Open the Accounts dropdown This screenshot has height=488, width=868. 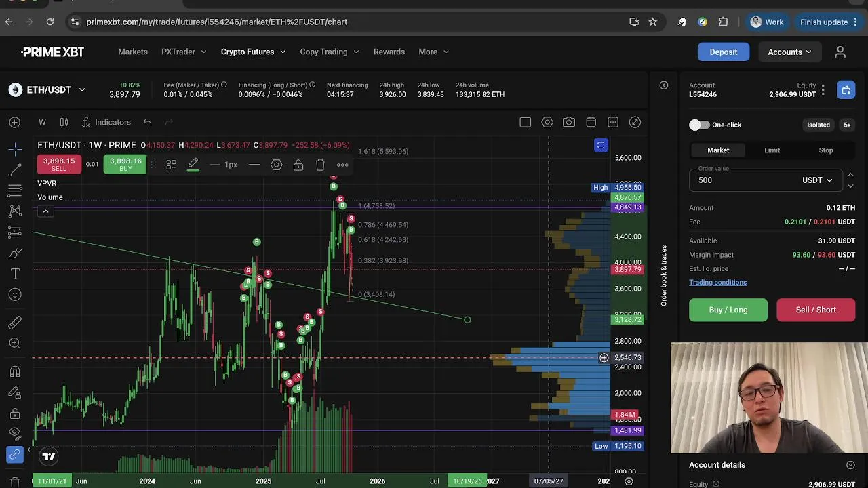coord(789,52)
